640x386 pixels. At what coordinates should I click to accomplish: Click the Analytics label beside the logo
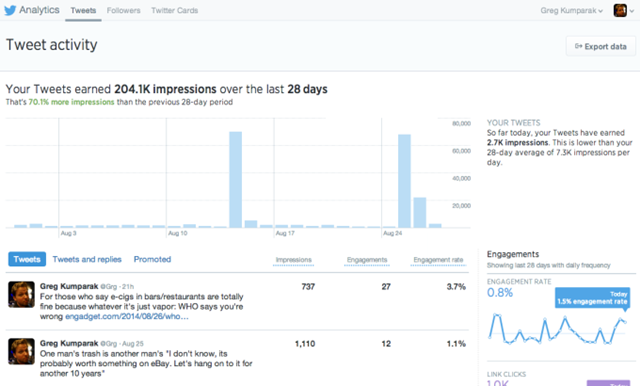(39, 10)
